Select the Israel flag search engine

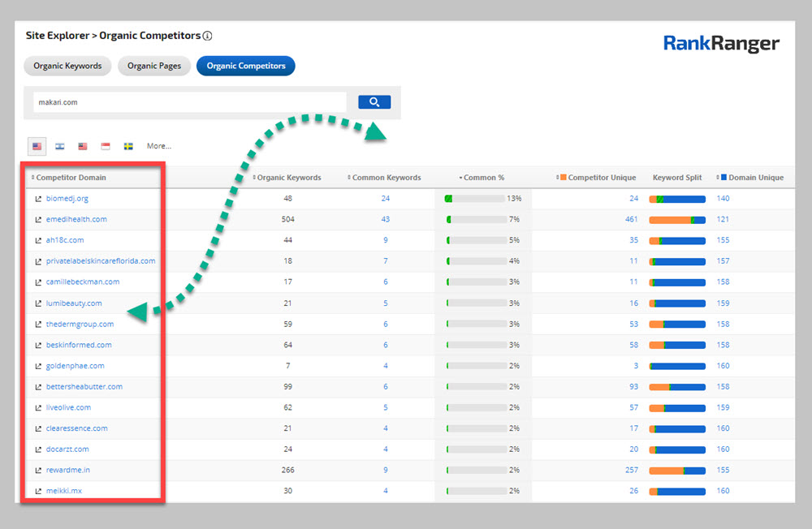click(59, 146)
